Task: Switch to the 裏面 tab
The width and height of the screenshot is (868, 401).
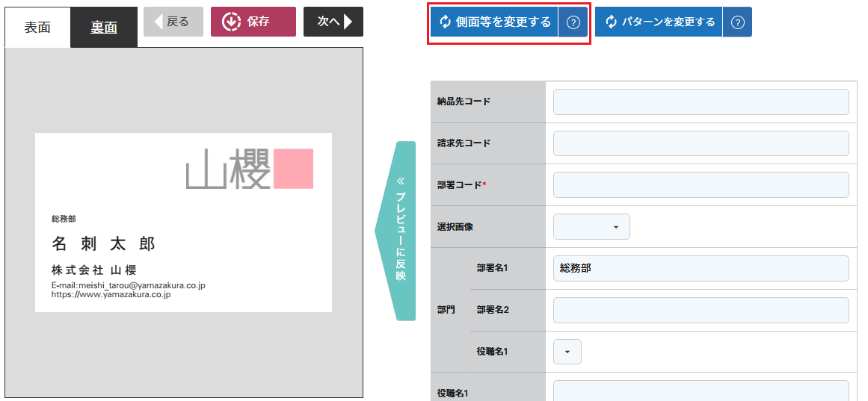Action: click(x=104, y=28)
